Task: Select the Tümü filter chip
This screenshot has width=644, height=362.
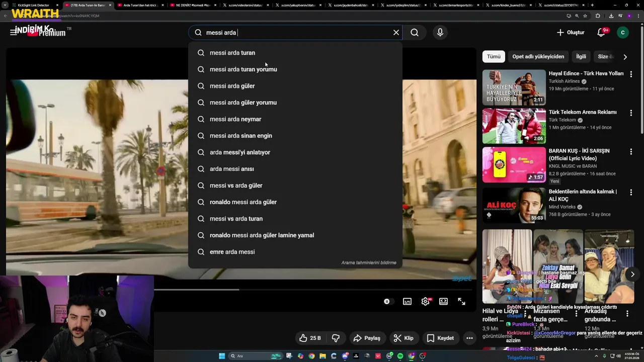Action: click(494, 56)
